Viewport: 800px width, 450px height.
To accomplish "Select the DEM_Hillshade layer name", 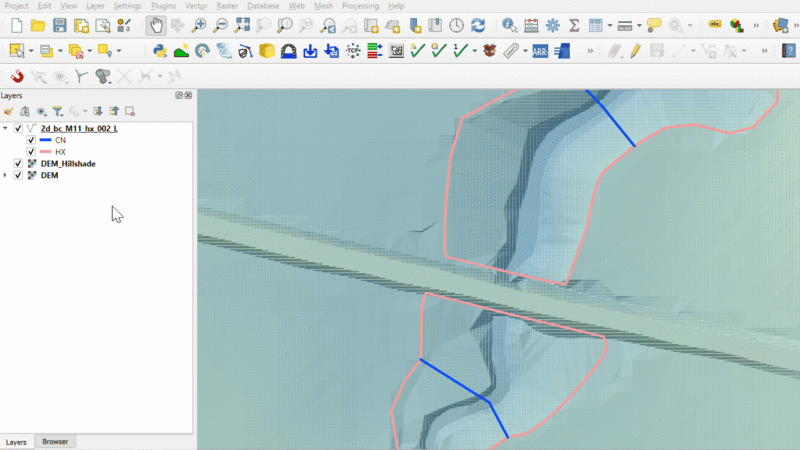I will 68,163.
